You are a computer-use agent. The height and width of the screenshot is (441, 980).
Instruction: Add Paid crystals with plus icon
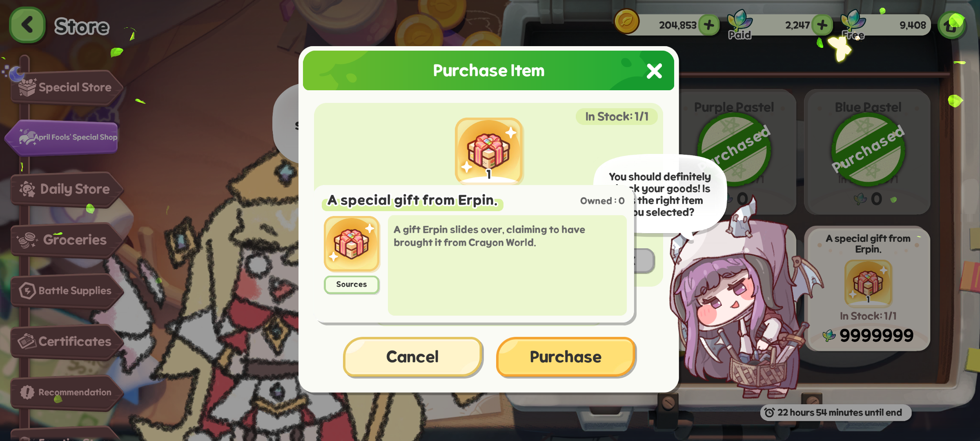coord(822,25)
